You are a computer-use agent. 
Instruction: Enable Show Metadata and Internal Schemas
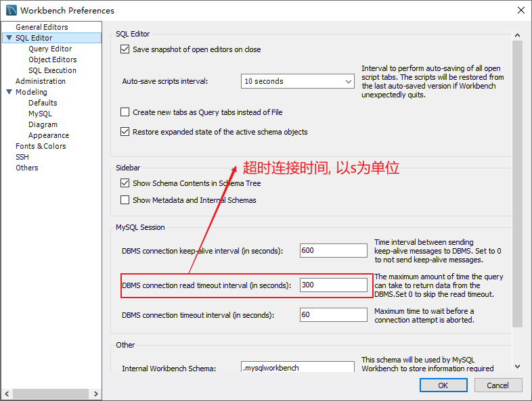point(125,200)
